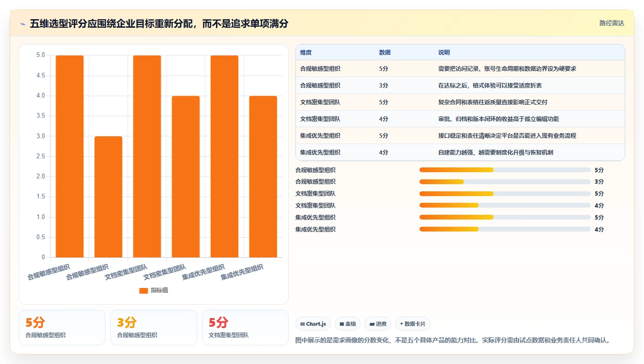Click the Chart.js tag text
644x364 pixels.
[316, 324]
